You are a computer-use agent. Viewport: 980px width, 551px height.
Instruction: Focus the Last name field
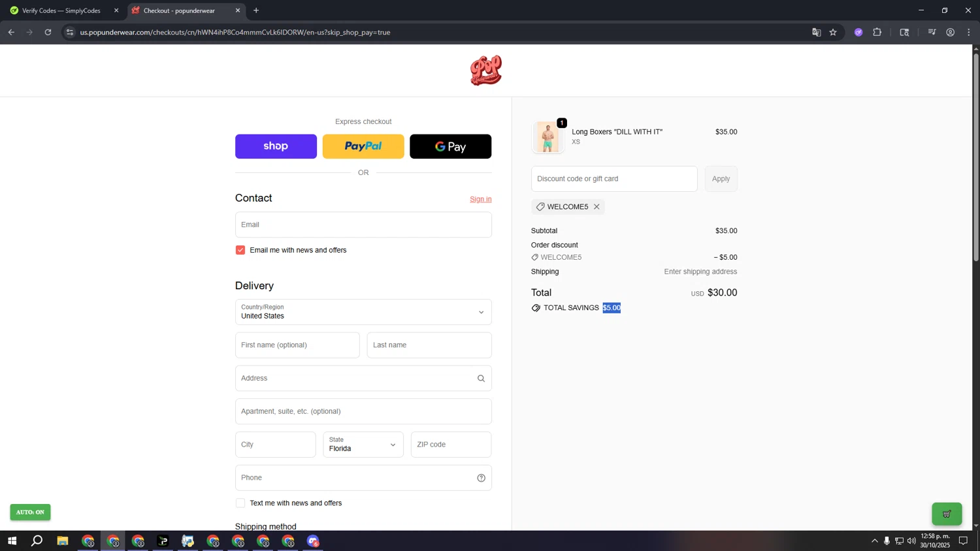click(x=429, y=345)
